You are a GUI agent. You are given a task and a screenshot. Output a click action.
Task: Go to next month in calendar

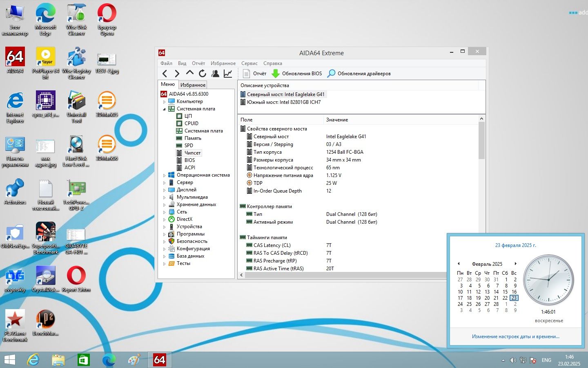(515, 264)
